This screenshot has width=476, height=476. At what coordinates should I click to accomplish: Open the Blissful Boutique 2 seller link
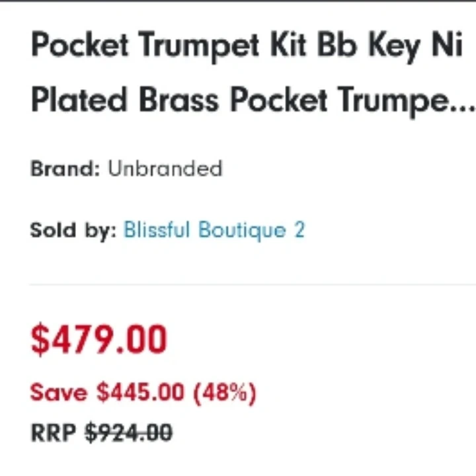(x=214, y=230)
